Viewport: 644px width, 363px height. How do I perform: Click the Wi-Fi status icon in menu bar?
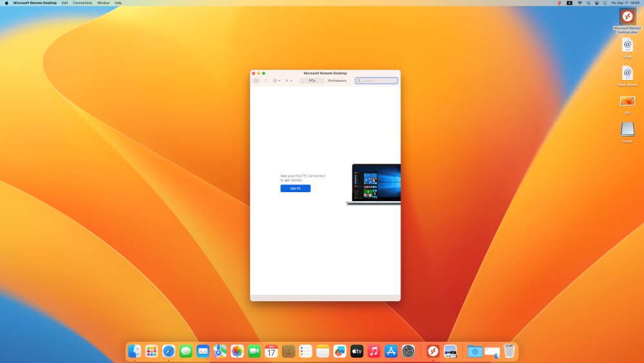[x=580, y=3]
